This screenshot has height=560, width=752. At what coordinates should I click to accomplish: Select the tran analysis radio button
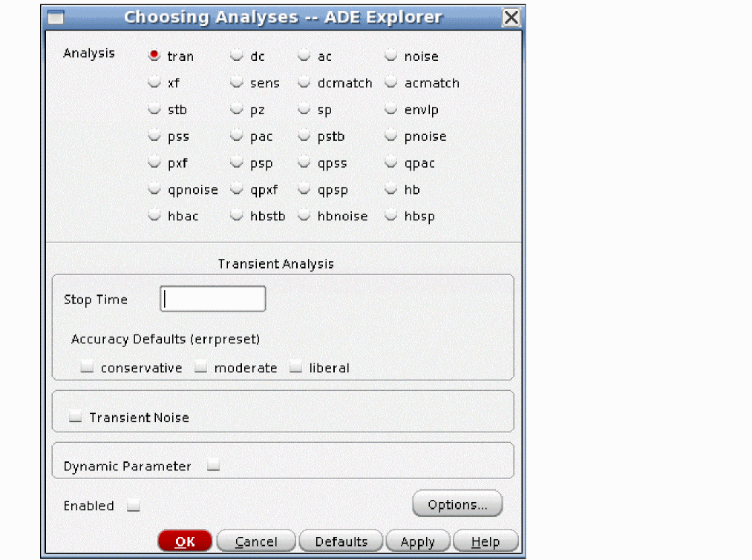154,56
